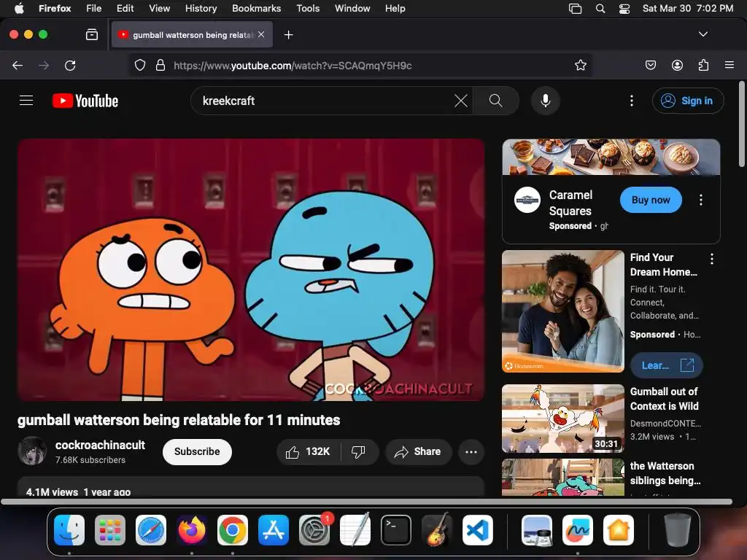
Task: Launch Visual Studio Code from the dock
Action: [x=477, y=530]
